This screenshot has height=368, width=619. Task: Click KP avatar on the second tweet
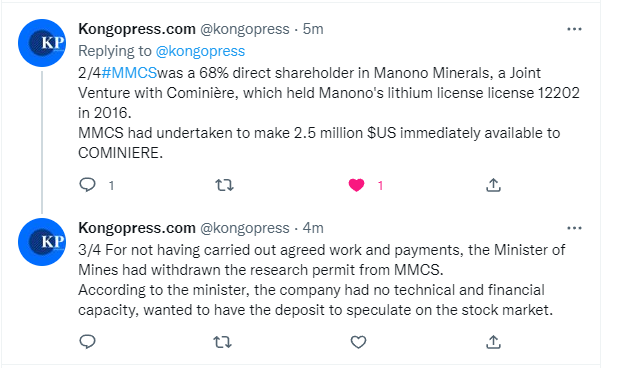click(42, 242)
